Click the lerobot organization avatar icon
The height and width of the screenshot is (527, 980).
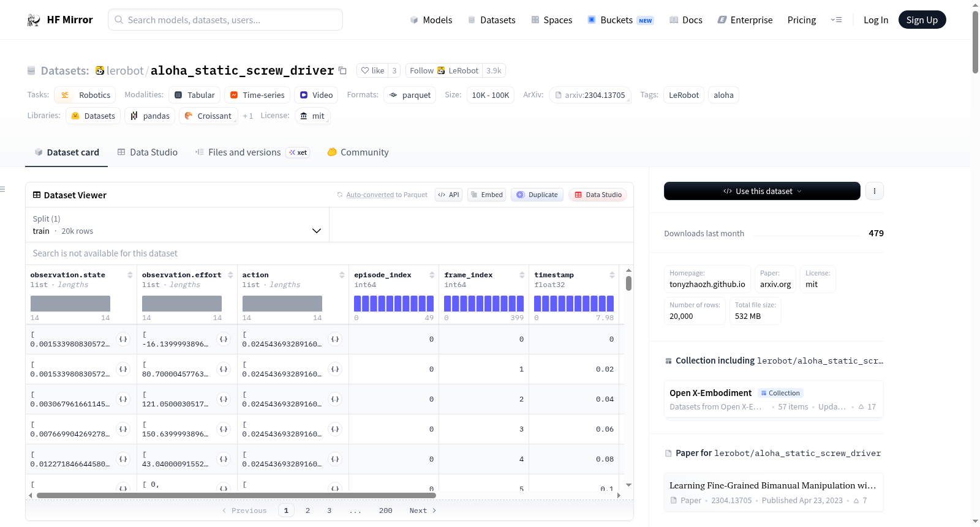click(100, 70)
